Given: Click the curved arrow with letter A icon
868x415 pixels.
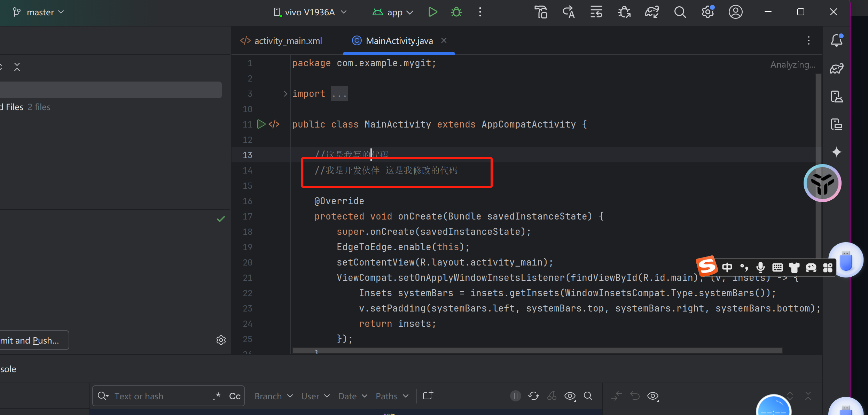Looking at the screenshot, I should [x=569, y=12].
